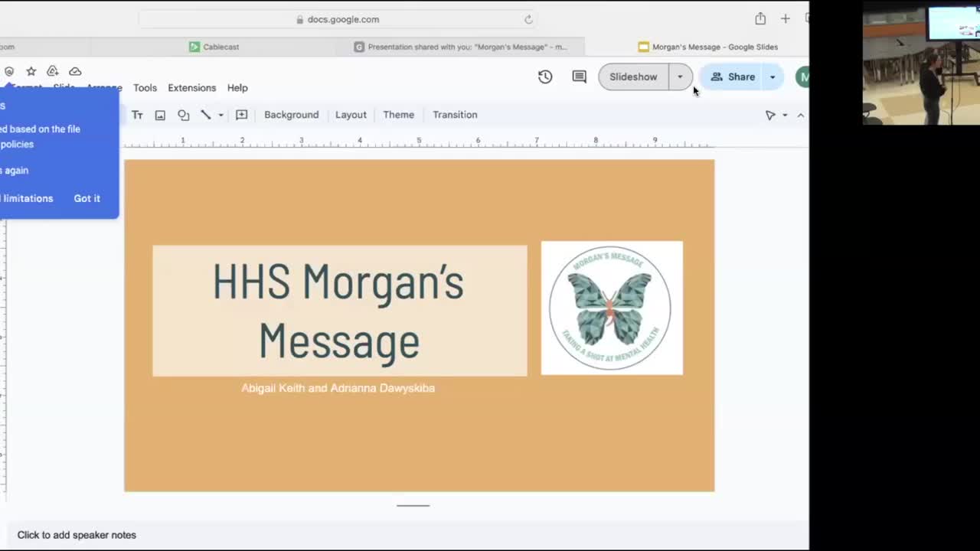Insert an image from the toolbar
This screenshot has width=980, height=551.
tap(160, 115)
